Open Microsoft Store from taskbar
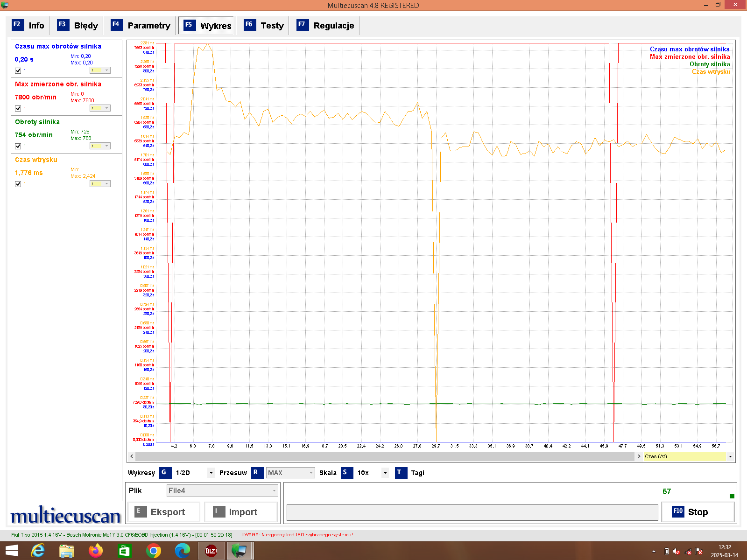 point(124,551)
